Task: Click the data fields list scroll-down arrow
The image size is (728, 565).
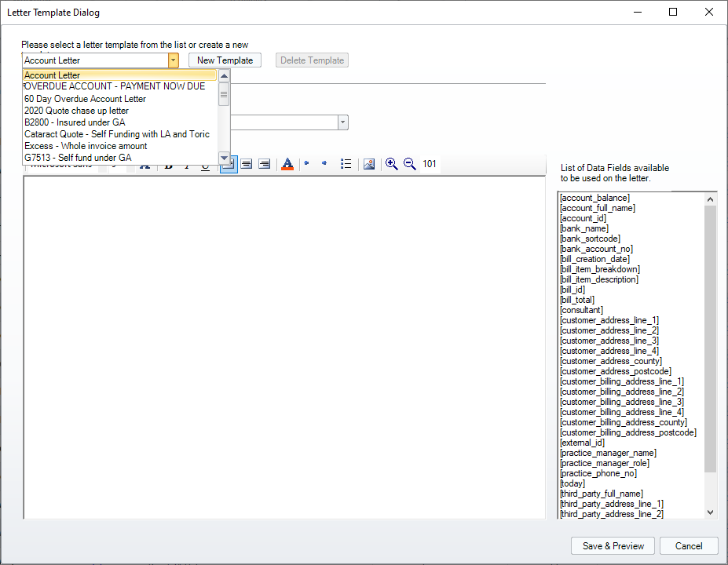Action: click(711, 512)
